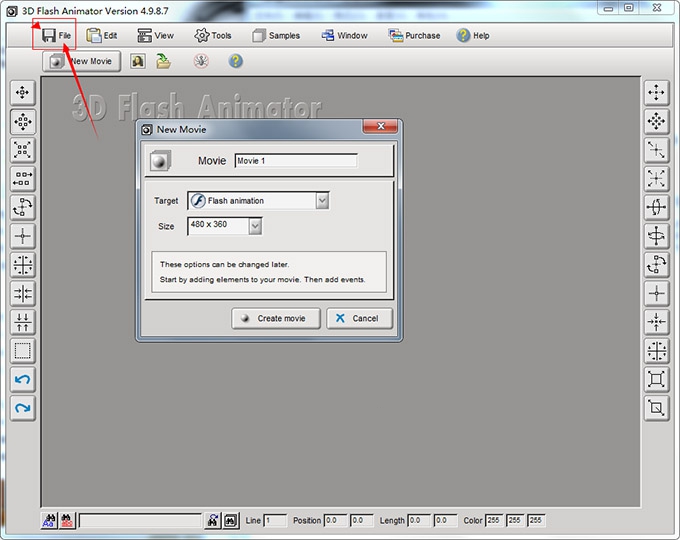
Task: Click the boxed binoculars icon in status bar
Action: [x=231, y=520]
